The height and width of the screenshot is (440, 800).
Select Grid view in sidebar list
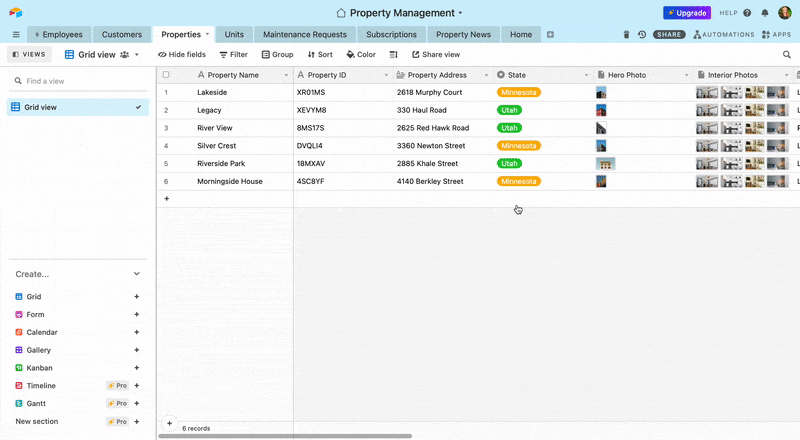[x=77, y=107]
